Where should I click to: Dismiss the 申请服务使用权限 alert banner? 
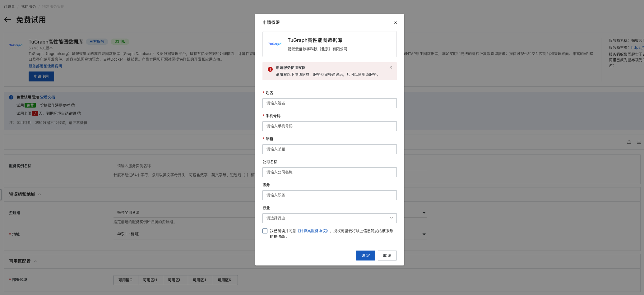(391, 67)
